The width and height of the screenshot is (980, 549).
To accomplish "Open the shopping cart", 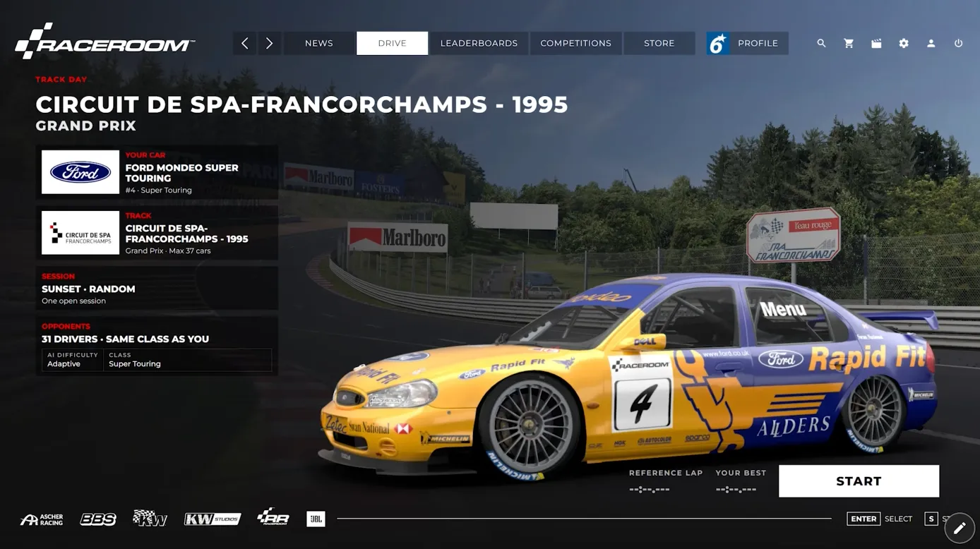I will tap(849, 43).
